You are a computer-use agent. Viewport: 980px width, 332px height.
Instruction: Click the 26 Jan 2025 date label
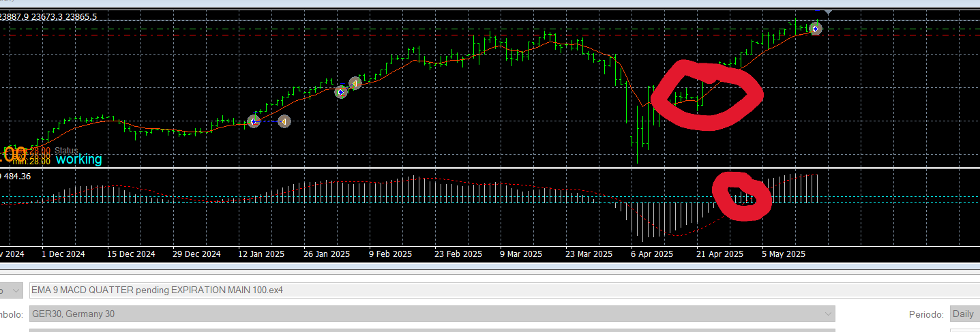click(x=327, y=254)
